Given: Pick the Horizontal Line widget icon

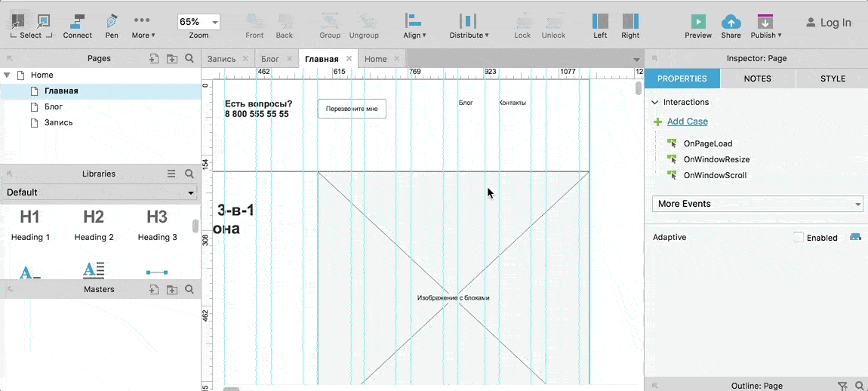Looking at the screenshot, I should [x=157, y=272].
